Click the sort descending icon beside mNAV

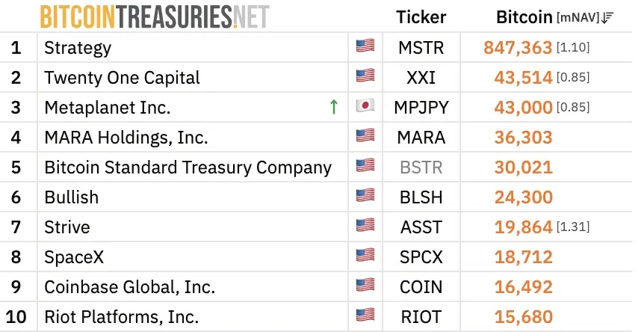[607, 18]
